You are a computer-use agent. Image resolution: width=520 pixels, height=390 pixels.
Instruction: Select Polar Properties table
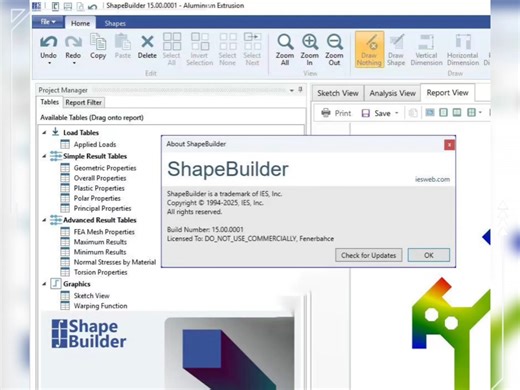click(x=97, y=198)
